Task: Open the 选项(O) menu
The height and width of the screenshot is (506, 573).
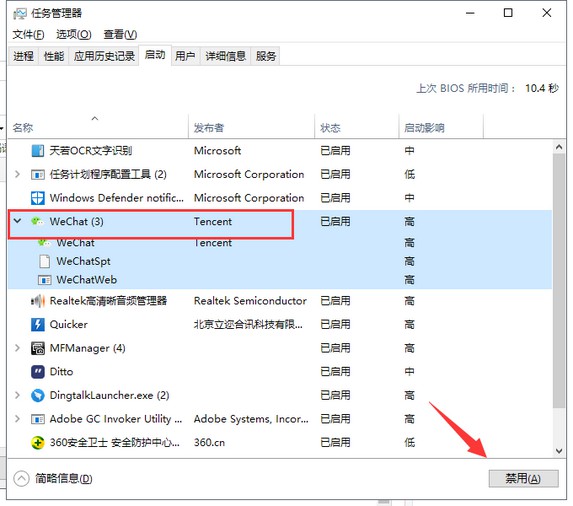Action: tap(73, 34)
